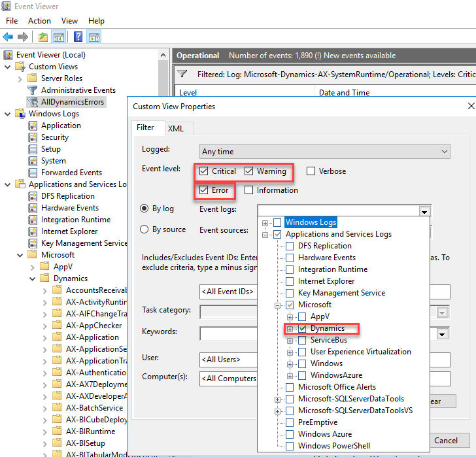
Task: Click the Windows Logs folder icon in tree
Action: tap(20, 114)
